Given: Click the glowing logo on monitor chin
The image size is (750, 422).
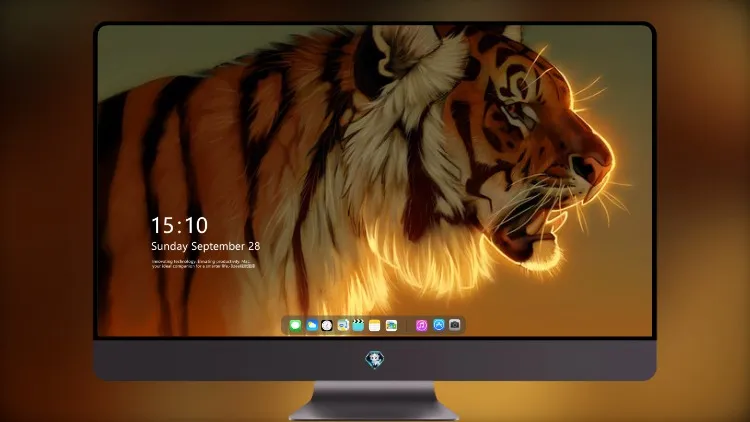Looking at the screenshot, I should point(375,360).
